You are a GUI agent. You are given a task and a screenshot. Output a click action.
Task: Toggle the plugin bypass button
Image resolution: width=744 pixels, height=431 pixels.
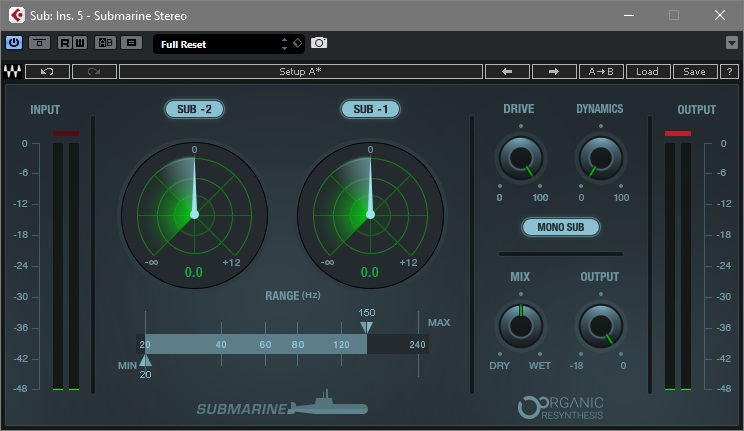(x=39, y=43)
